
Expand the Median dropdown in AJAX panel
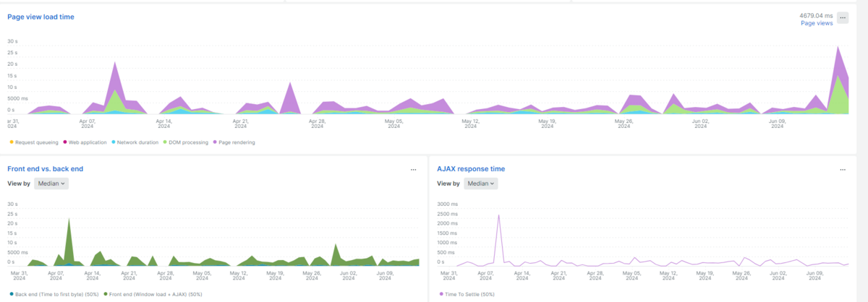[481, 184]
